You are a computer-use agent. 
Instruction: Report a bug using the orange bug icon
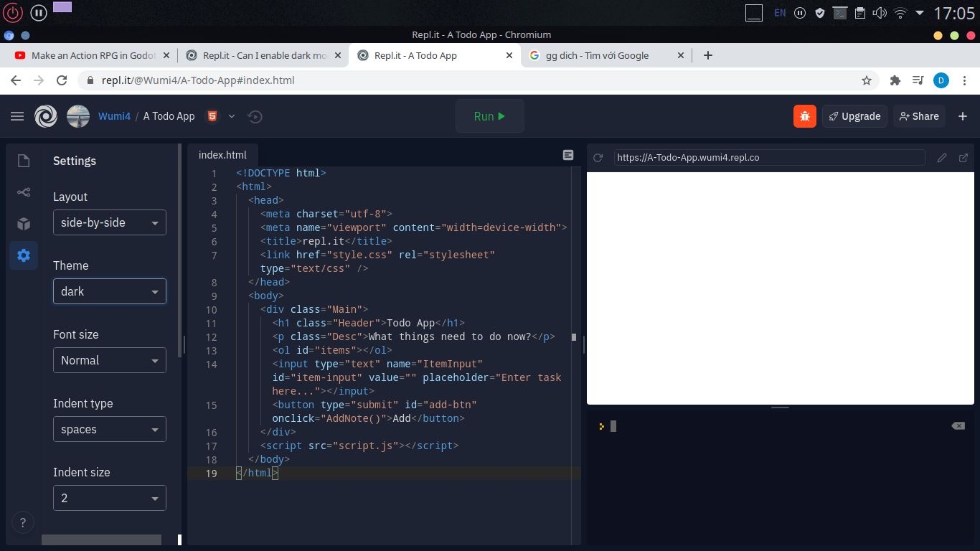pyautogui.click(x=804, y=116)
